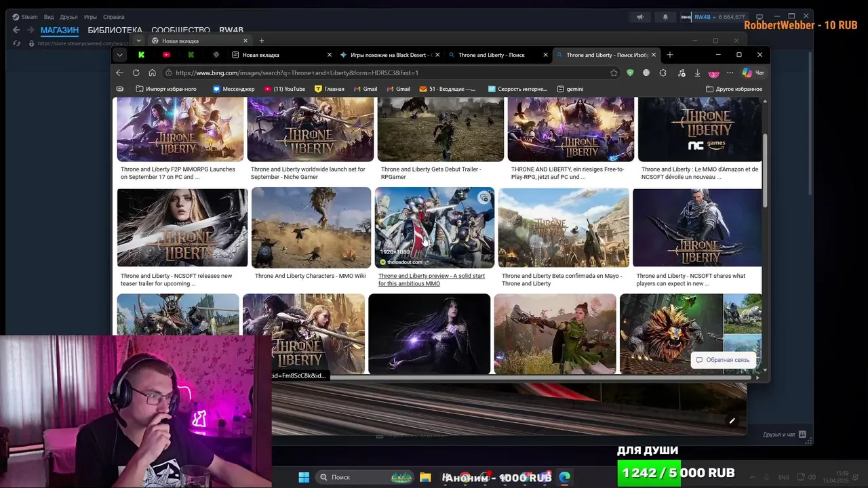Open Steam 'RW4B' profile tab
The width and height of the screenshot is (868, 488).
click(231, 30)
